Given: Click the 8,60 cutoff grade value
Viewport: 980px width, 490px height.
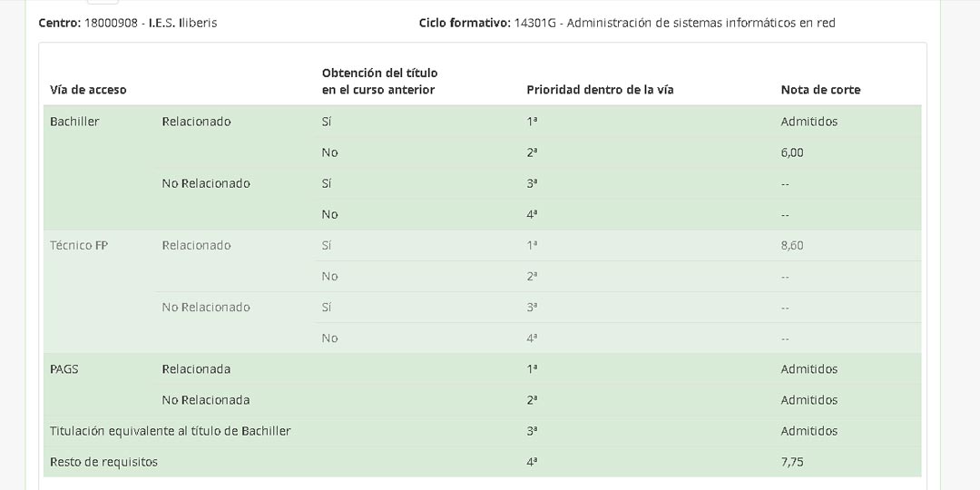Looking at the screenshot, I should click(x=791, y=245).
